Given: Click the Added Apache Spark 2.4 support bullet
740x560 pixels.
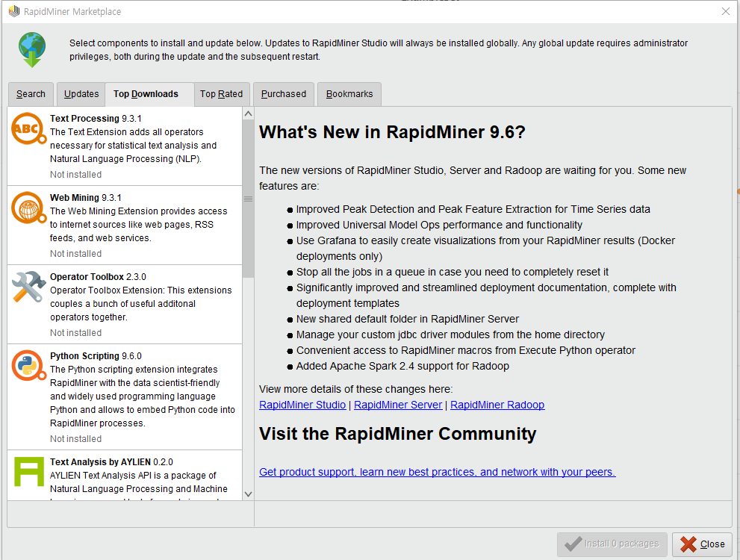Looking at the screenshot, I should tap(402, 366).
